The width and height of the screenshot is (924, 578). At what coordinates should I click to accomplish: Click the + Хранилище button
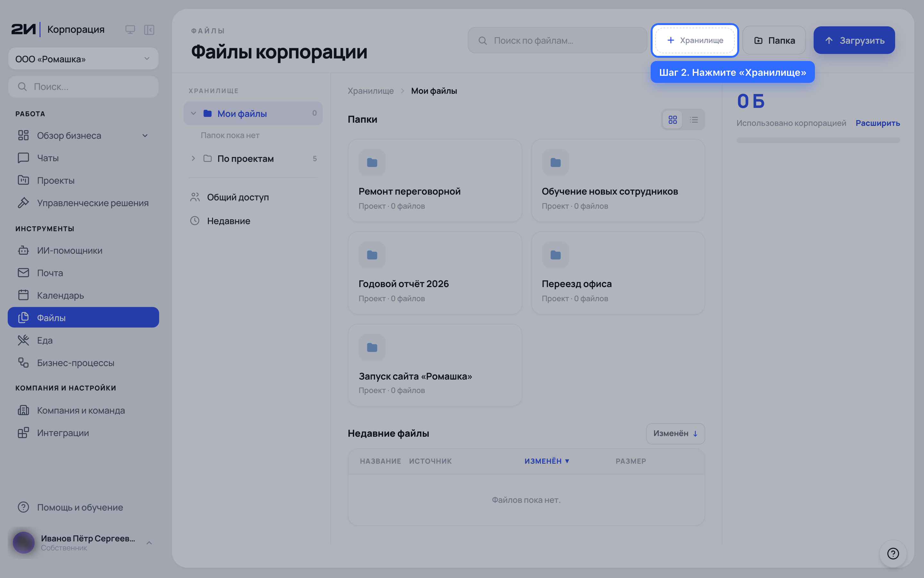[695, 40]
